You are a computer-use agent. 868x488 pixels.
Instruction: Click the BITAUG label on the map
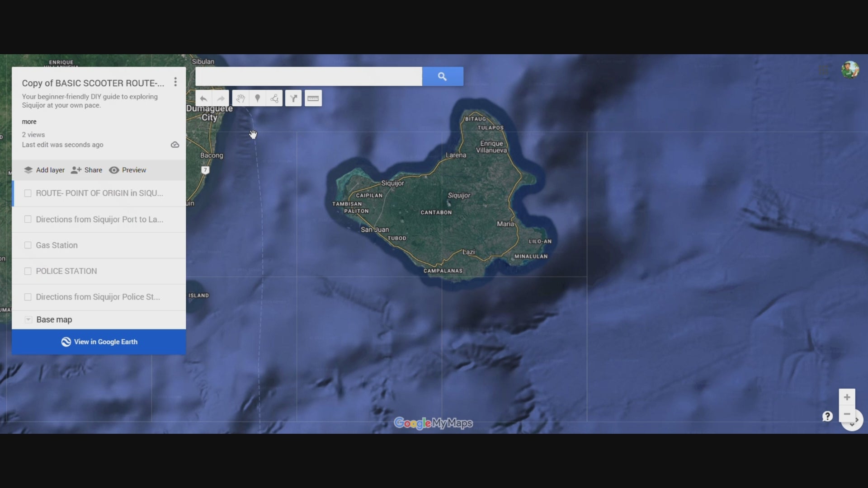coord(476,119)
